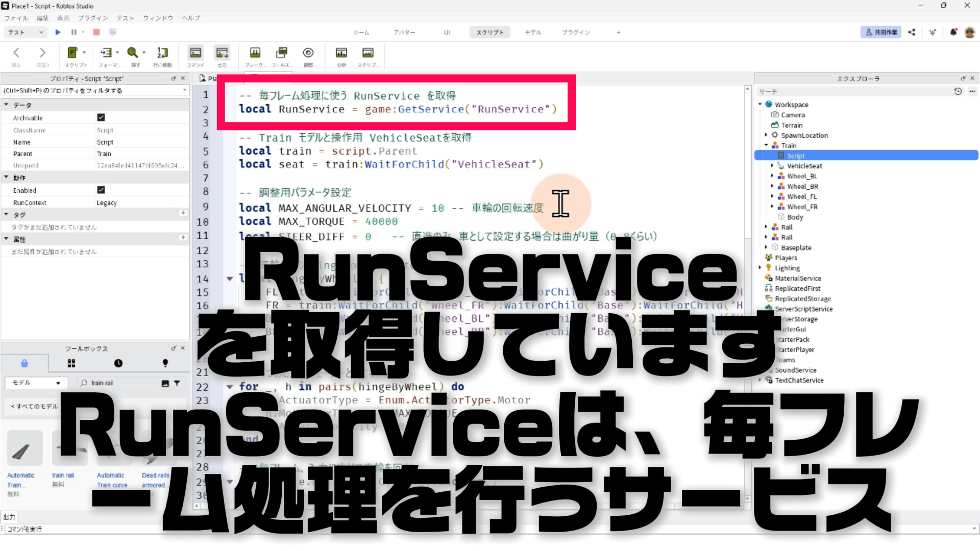
Task: Open the Format dropdown arrow
Action: [x=117, y=53]
